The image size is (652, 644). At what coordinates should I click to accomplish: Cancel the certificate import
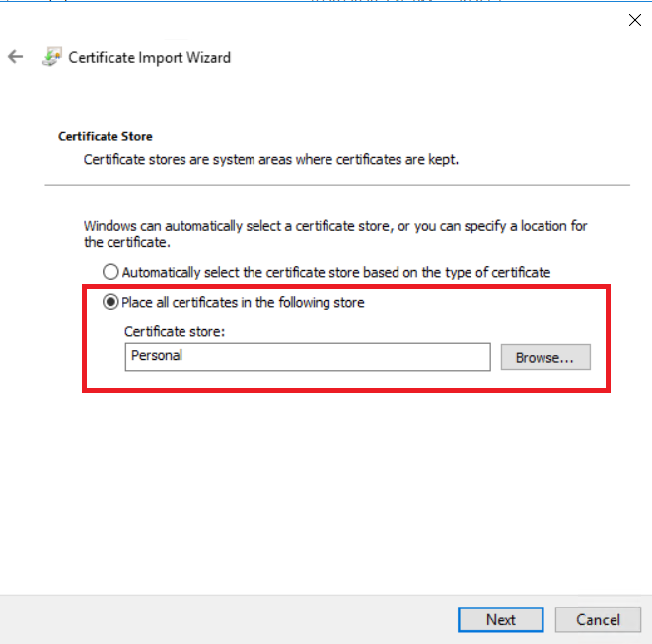click(598, 620)
